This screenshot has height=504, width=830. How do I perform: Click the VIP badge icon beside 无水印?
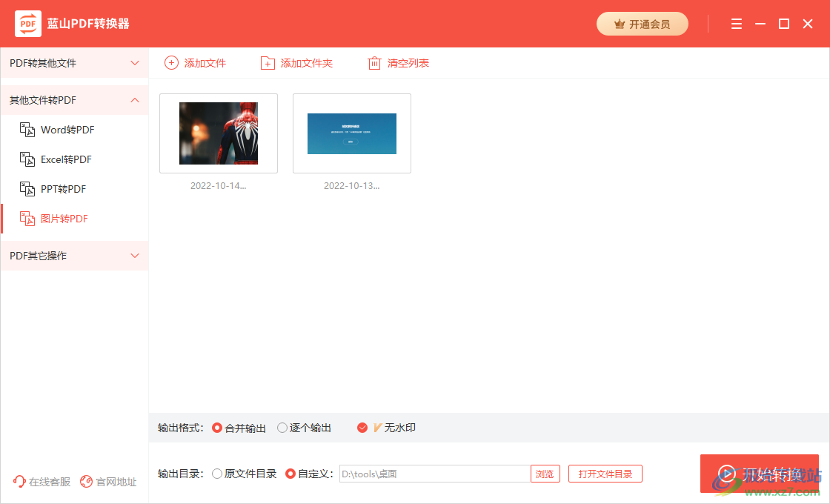[377, 428]
